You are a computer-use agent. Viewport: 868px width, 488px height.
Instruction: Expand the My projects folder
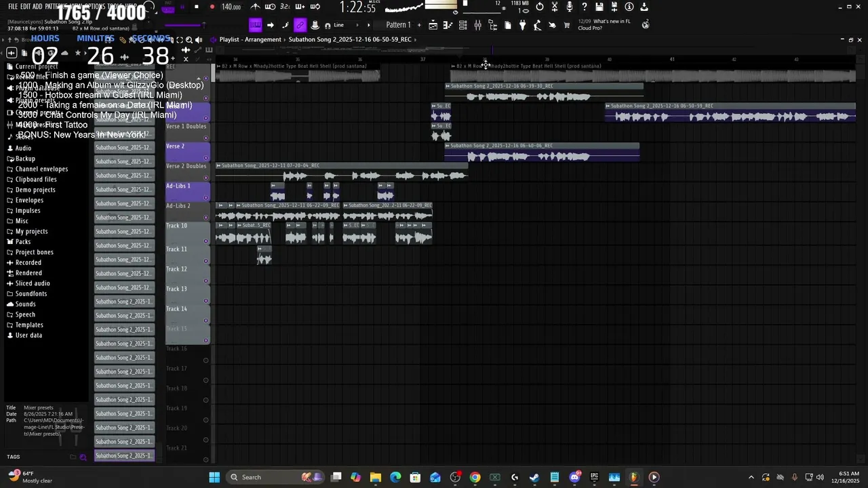[31, 231]
